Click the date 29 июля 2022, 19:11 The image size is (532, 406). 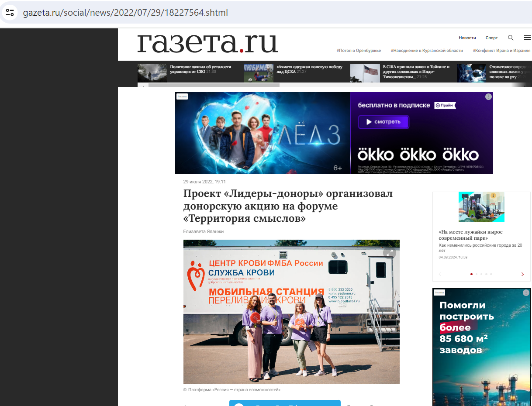pyautogui.click(x=204, y=182)
